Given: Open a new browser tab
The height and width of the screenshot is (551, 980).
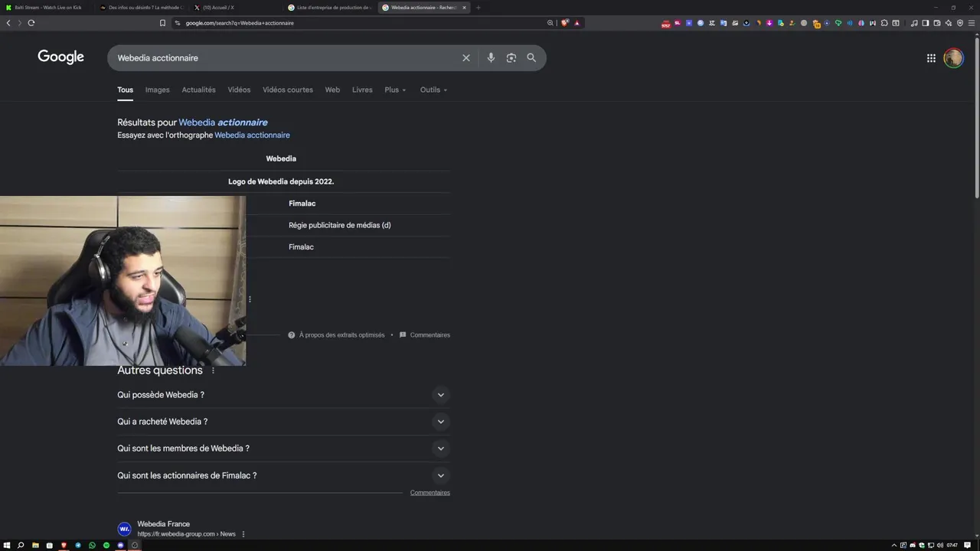Looking at the screenshot, I should pos(478,8).
